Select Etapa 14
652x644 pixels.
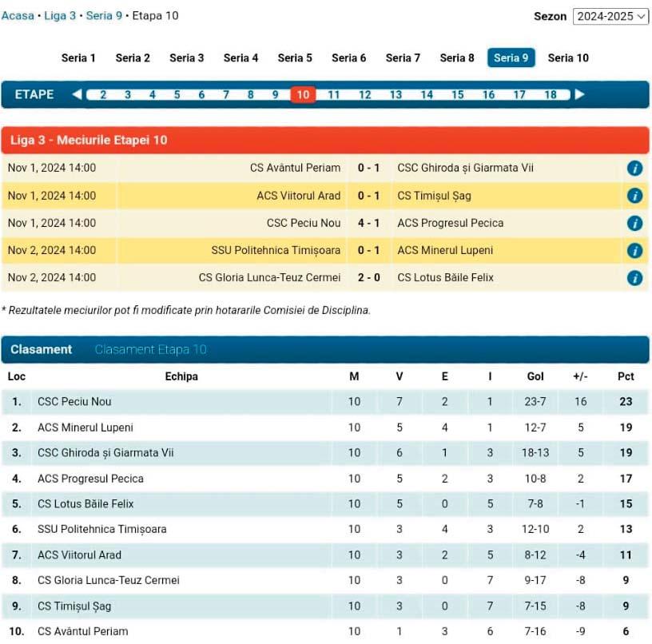point(427,95)
